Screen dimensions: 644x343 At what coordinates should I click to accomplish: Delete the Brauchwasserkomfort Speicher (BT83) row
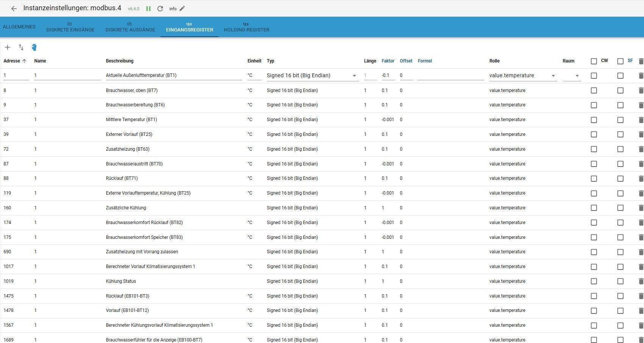pyautogui.click(x=641, y=237)
